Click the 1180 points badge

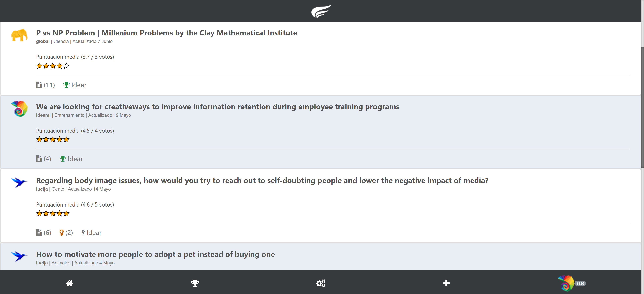(x=580, y=283)
